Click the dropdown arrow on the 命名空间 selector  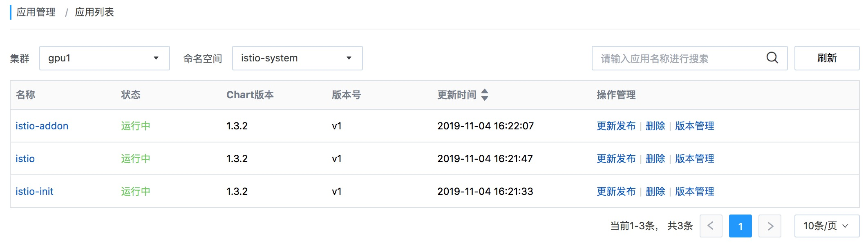tap(349, 58)
